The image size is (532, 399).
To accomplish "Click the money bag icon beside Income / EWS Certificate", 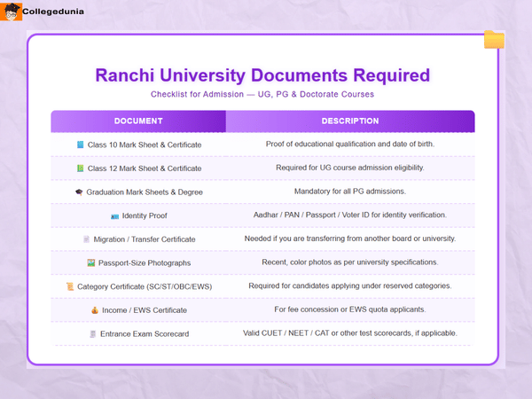I will coord(95,310).
